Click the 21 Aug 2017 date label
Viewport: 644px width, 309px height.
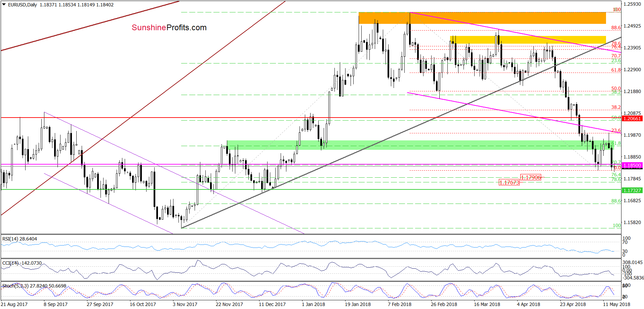14,304
